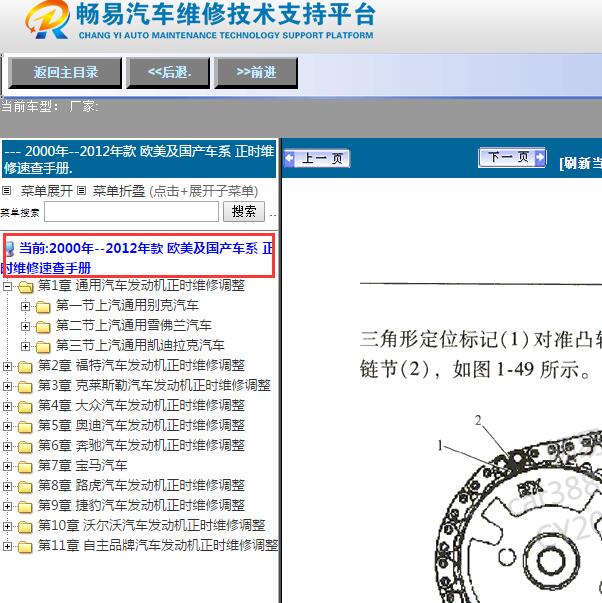602x603 pixels.
Task: Select 第11章 自主品牌汽车发动机正时维修调整
Action: point(158,545)
